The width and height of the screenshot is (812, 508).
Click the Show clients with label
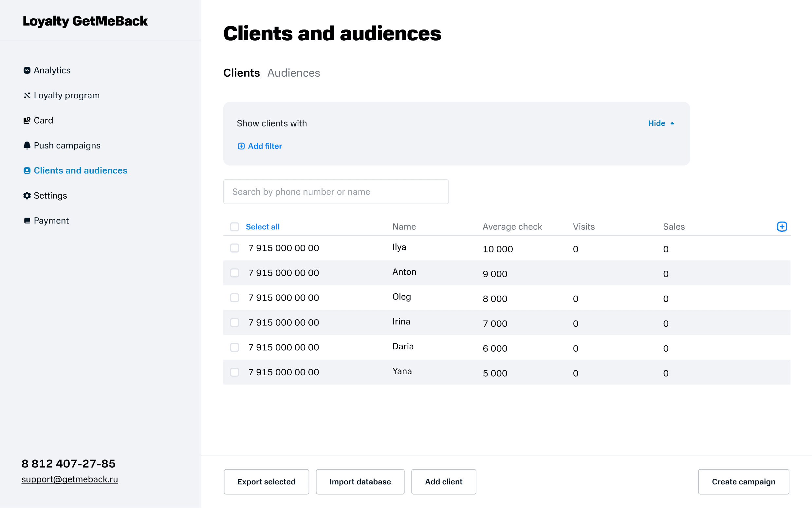[272, 123]
